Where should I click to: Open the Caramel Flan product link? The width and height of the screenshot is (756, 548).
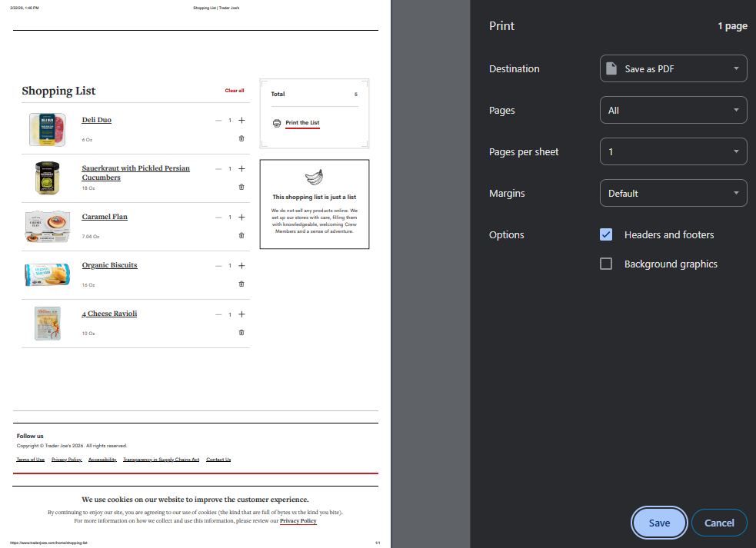pyautogui.click(x=105, y=217)
